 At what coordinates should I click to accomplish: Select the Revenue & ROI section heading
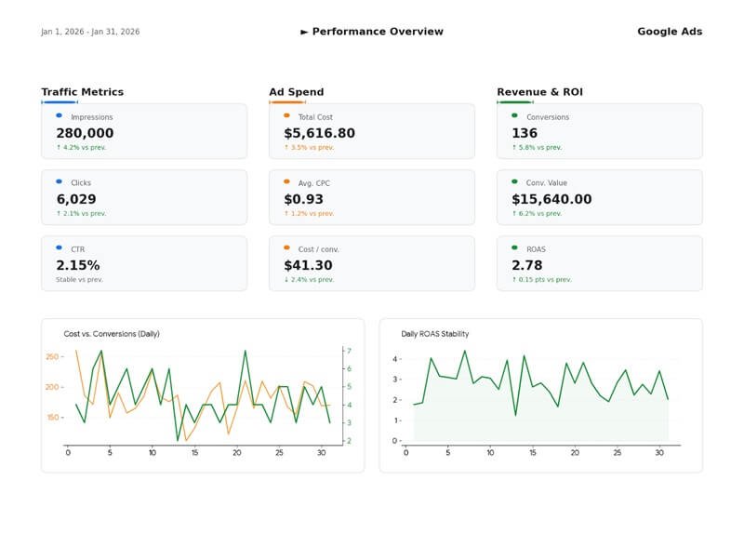[x=539, y=92]
